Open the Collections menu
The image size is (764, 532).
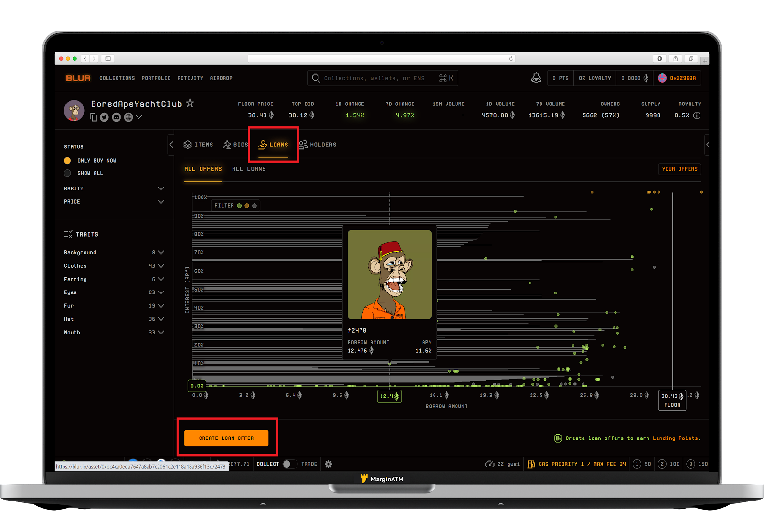coord(117,78)
